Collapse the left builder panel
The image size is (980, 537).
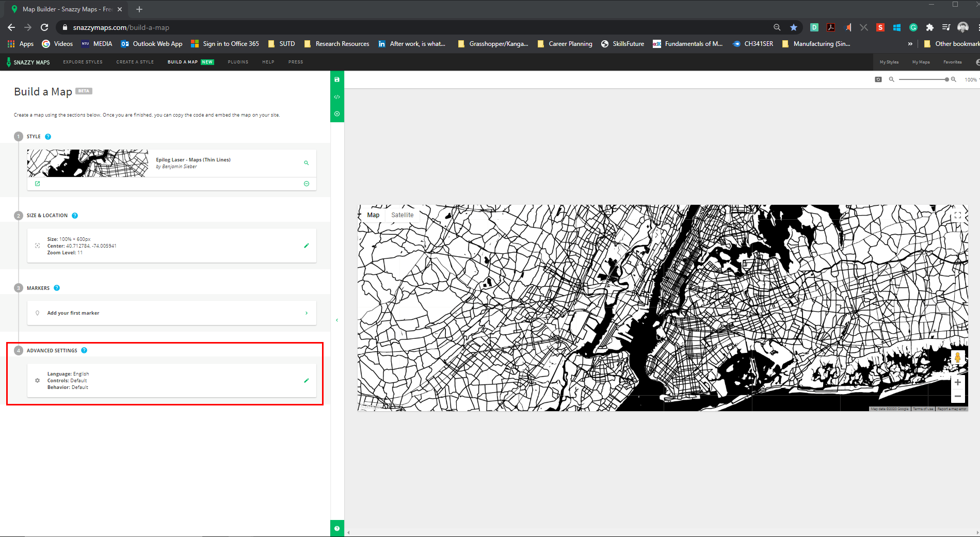[x=337, y=320]
